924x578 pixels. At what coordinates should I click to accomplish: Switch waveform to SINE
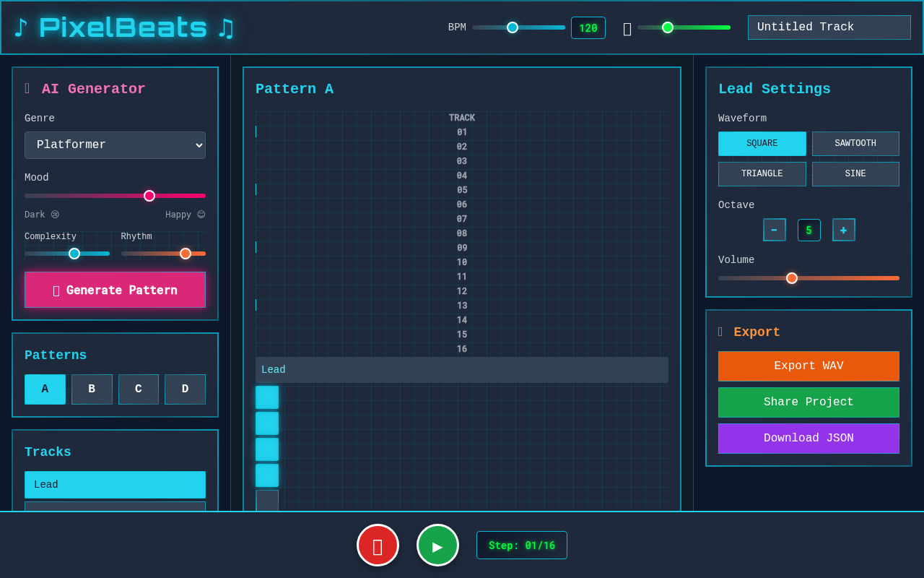pyautogui.click(x=855, y=173)
